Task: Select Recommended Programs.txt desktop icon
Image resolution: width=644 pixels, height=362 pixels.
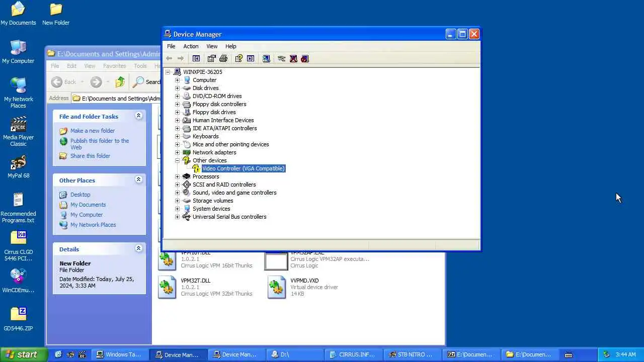Action: pos(18,208)
